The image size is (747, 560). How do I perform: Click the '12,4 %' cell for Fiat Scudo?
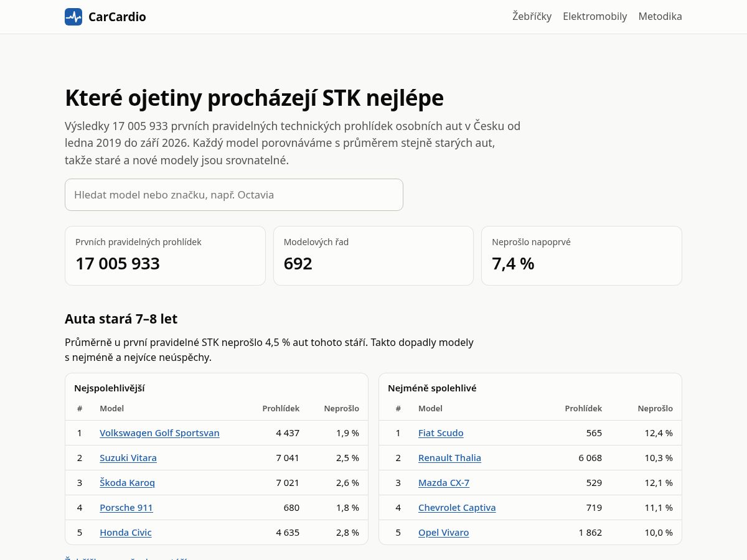click(x=659, y=433)
